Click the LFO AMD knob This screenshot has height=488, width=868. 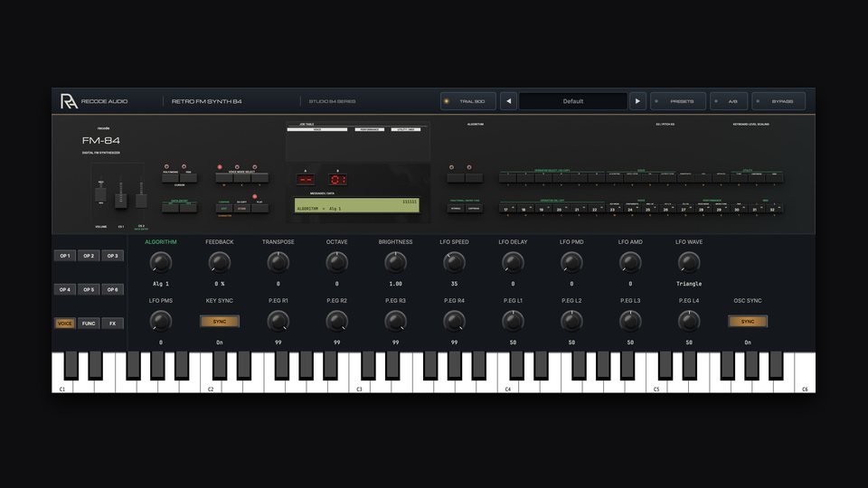pyautogui.click(x=630, y=262)
